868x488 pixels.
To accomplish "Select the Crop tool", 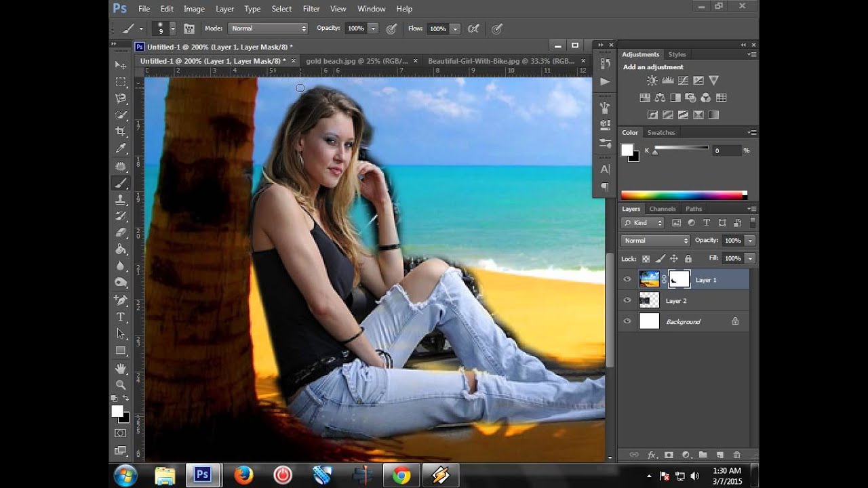I will click(x=121, y=131).
